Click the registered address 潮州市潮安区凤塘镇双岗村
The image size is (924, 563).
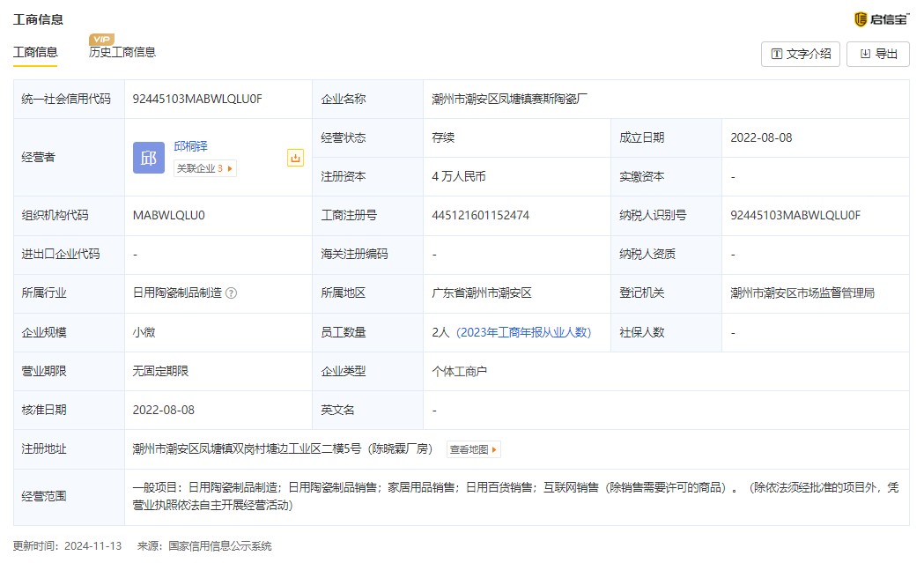pyautogui.click(x=282, y=449)
